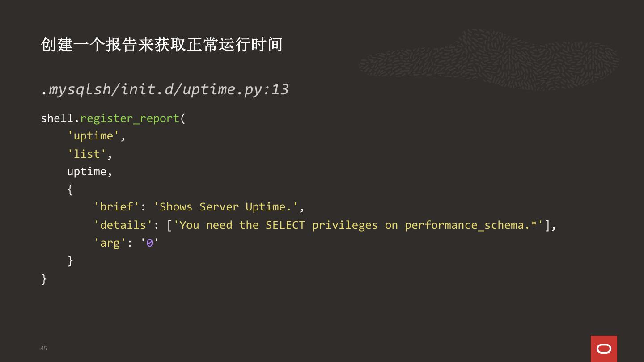644x362 pixels.
Task: Click the final unindented closing brace
Action: tap(44, 278)
